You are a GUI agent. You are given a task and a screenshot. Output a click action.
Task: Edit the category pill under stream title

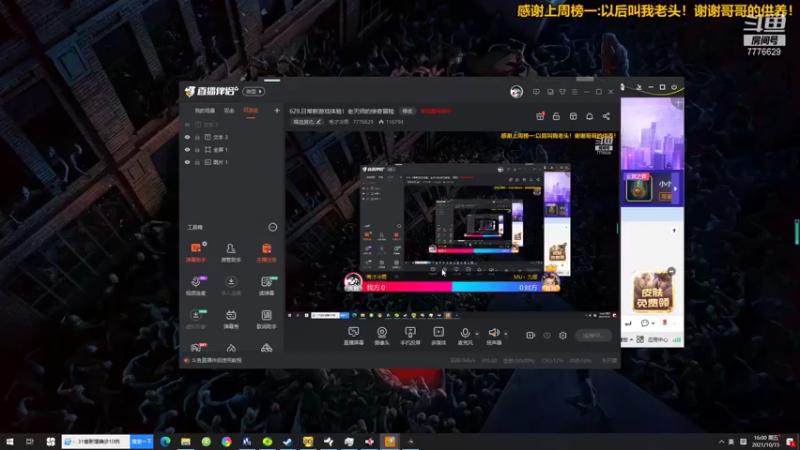pos(307,122)
